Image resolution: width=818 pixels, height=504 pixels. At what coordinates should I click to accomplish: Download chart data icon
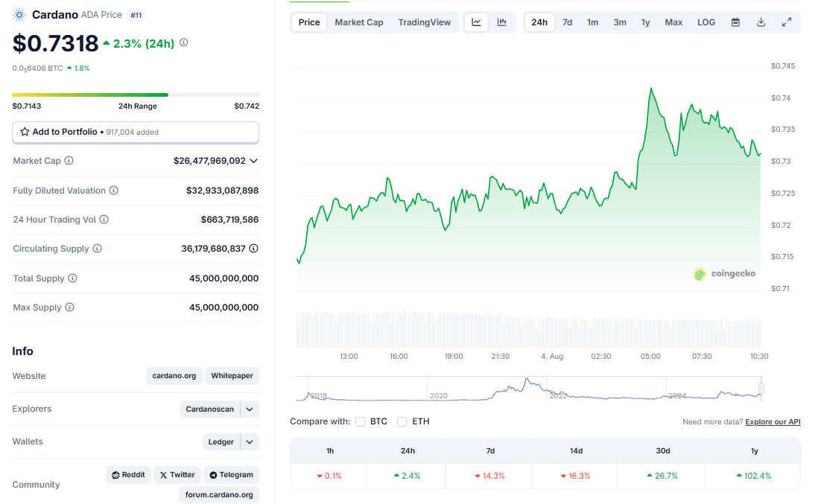(x=761, y=22)
